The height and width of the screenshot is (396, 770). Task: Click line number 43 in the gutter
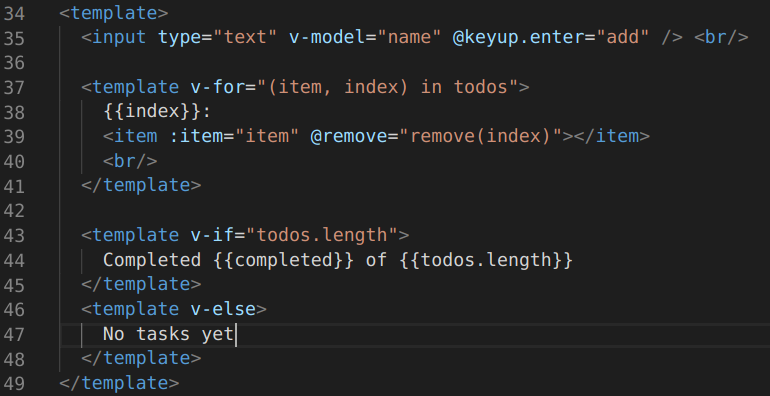(x=14, y=235)
